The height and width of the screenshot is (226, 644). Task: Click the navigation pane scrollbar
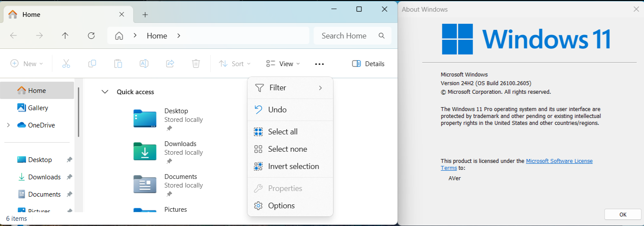78,112
